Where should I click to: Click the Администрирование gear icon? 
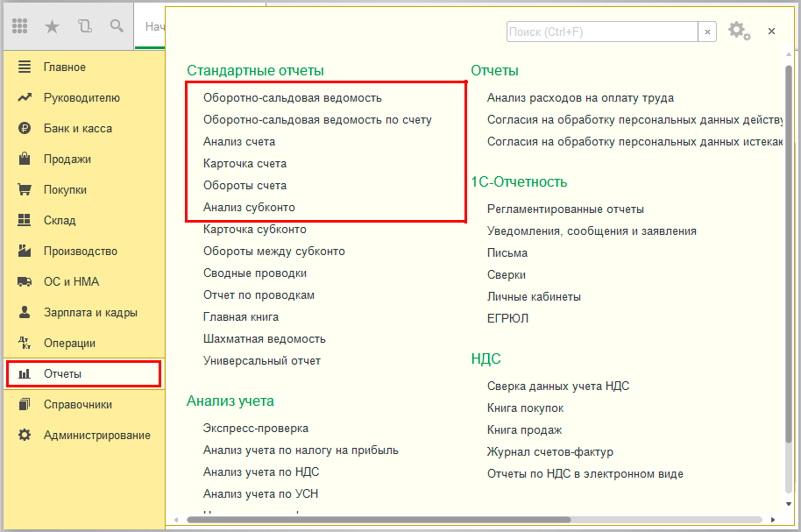click(25, 435)
